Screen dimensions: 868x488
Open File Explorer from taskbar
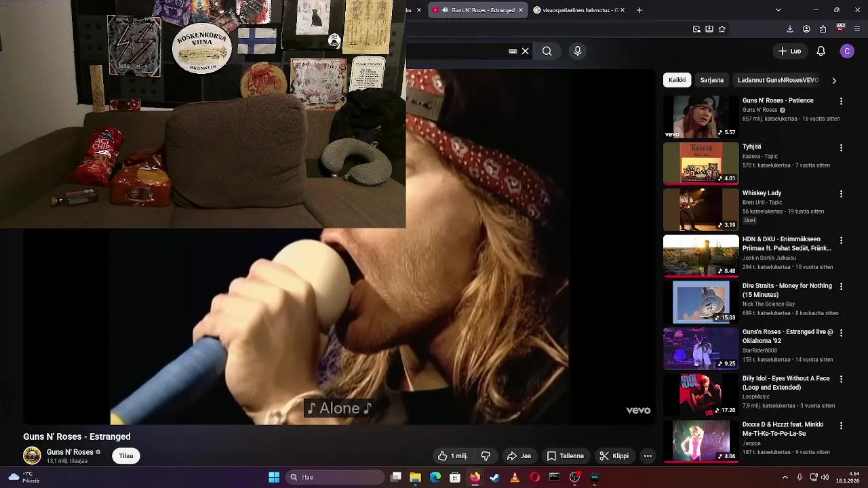pyautogui.click(x=415, y=477)
